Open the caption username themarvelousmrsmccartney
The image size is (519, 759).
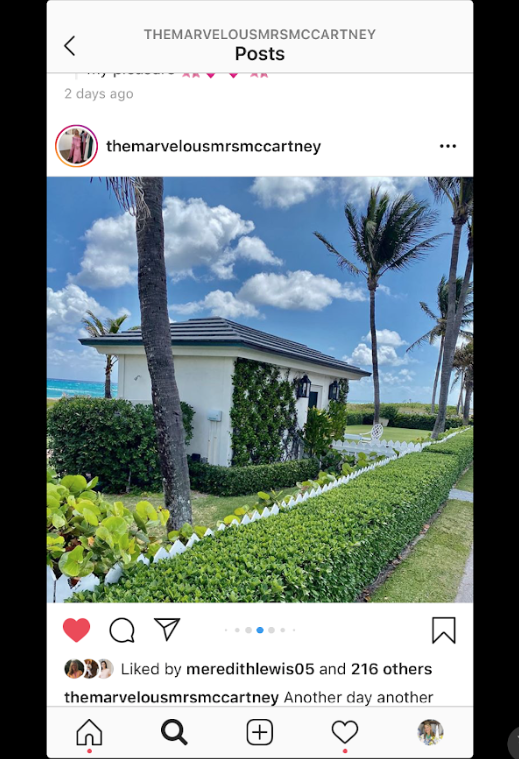pyautogui.click(x=171, y=698)
